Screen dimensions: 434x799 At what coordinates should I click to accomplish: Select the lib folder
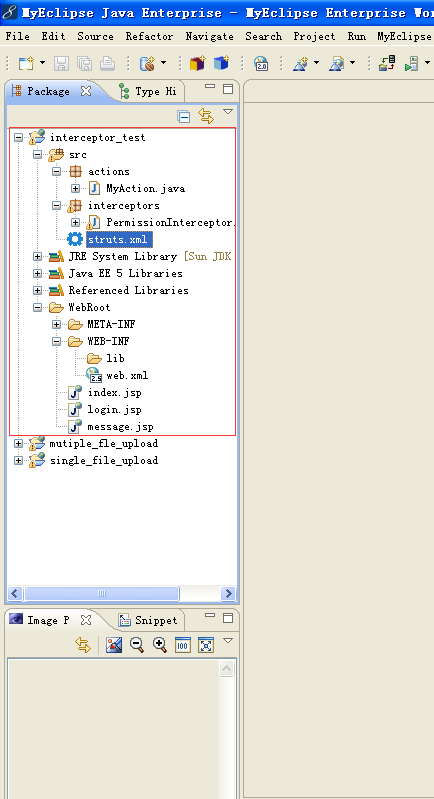point(115,359)
